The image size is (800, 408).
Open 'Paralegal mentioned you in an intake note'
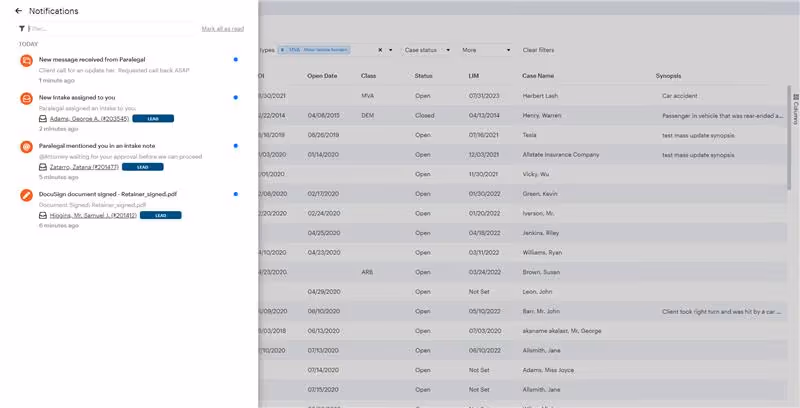pos(97,146)
